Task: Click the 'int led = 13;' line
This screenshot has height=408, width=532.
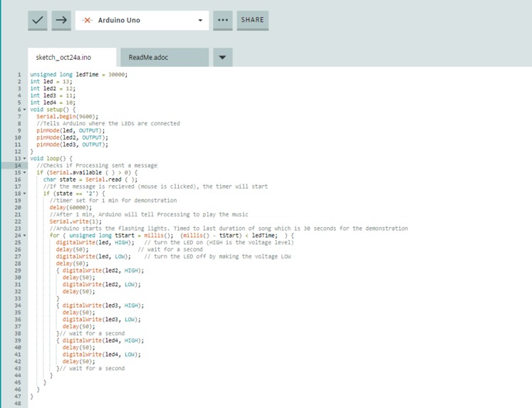Action: tap(51, 81)
